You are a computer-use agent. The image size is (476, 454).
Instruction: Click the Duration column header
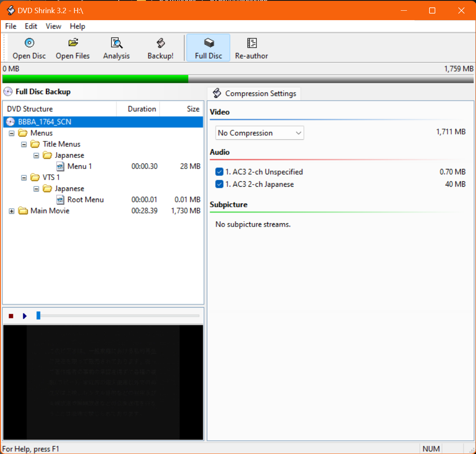coord(138,109)
